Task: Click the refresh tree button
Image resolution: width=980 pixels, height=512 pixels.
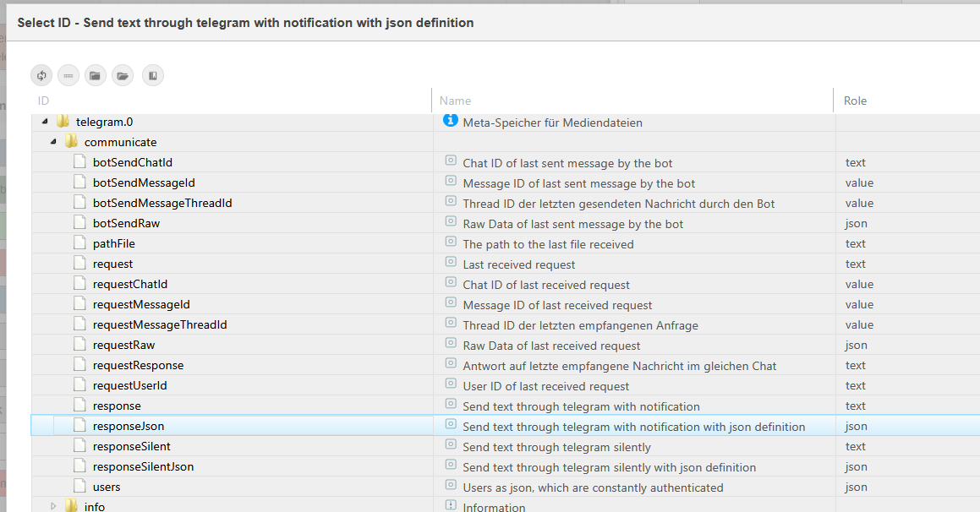Action: pos(41,75)
